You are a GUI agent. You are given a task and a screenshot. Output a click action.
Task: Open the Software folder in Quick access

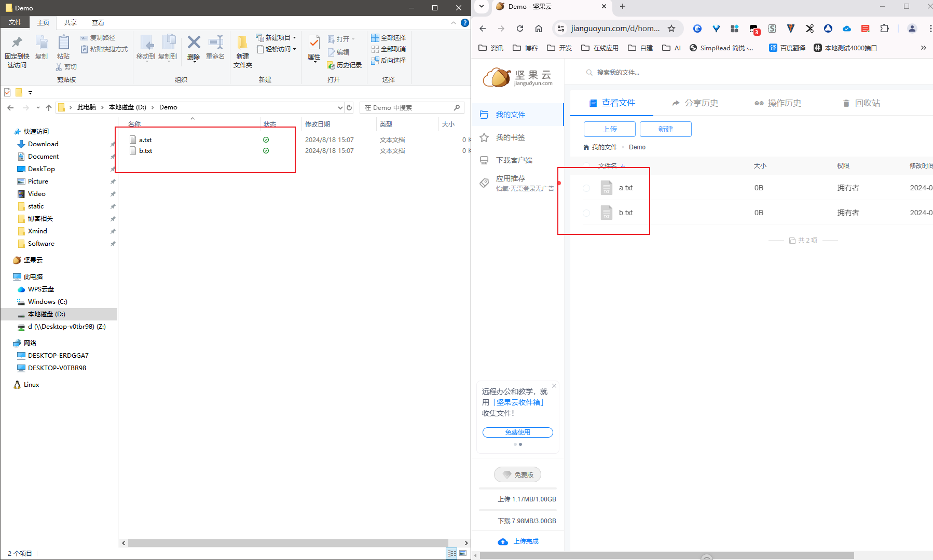(x=41, y=244)
